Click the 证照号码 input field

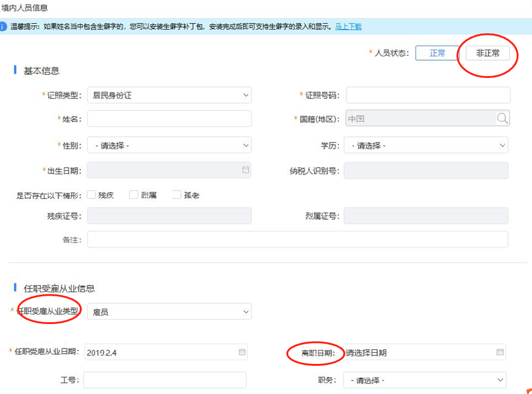pos(428,95)
